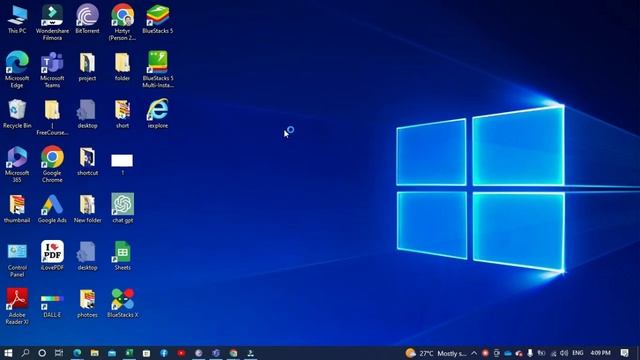Image resolution: width=640 pixels, height=360 pixels.
Task: Select the Adobe Reader XI shortcut
Action: [x=17, y=306]
